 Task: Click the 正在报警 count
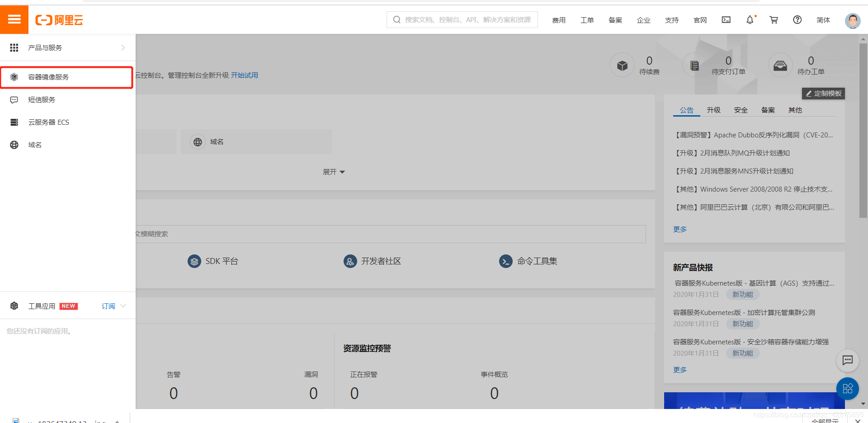[354, 394]
